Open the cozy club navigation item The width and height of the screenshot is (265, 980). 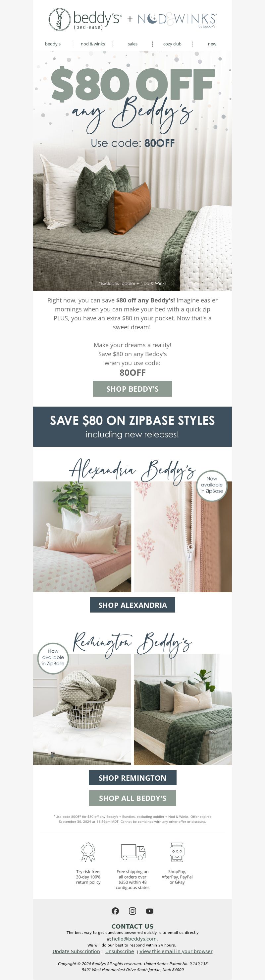[172, 44]
